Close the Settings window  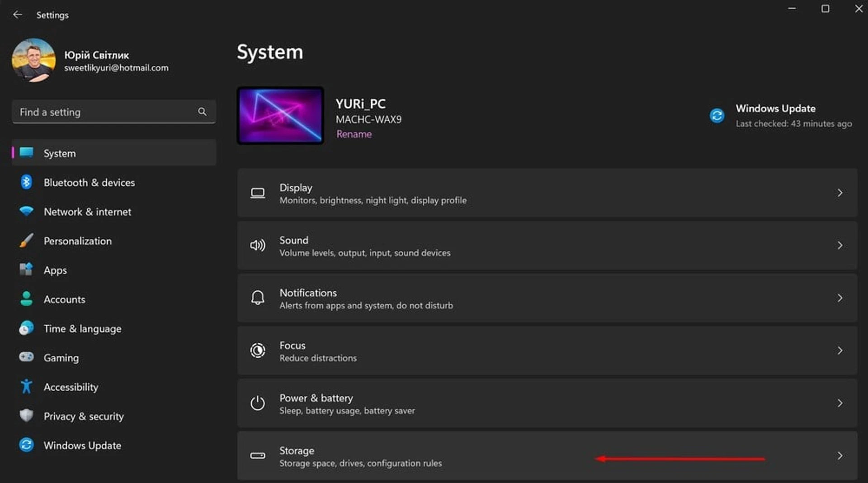coord(859,9)
